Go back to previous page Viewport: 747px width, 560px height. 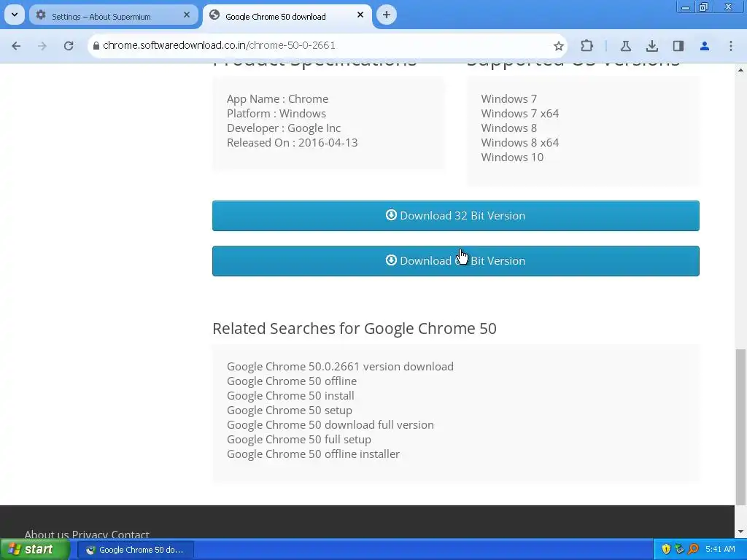[16, 46]
